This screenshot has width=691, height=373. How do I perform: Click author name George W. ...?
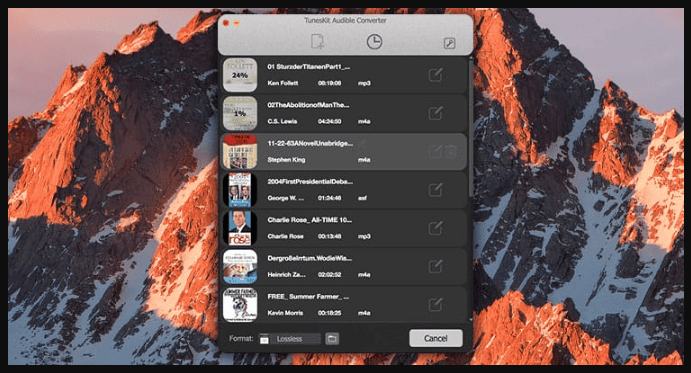click(286, 198)
